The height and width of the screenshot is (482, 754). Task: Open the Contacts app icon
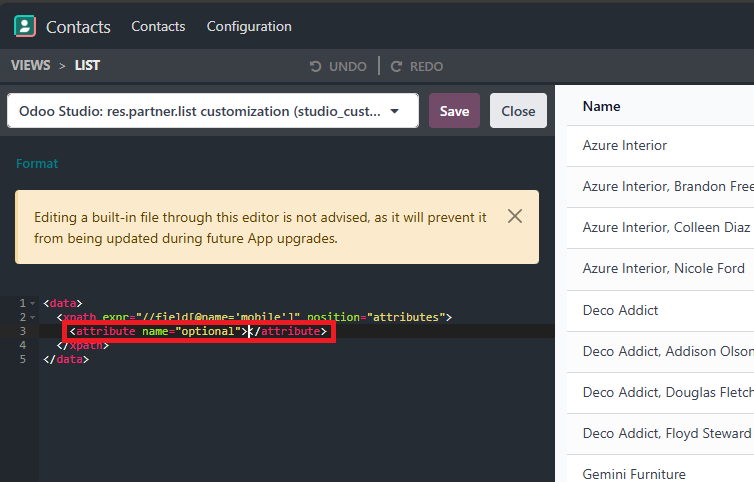(25, 26)
